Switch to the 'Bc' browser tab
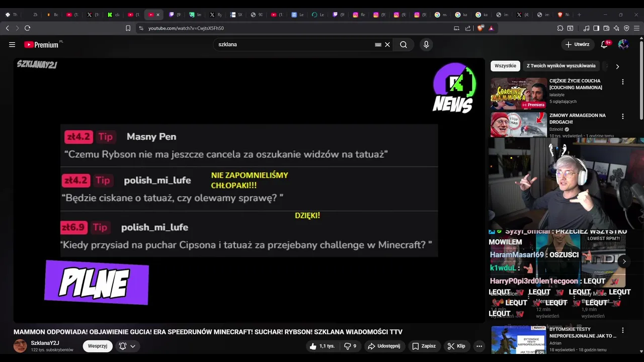 tap(52, 15)
